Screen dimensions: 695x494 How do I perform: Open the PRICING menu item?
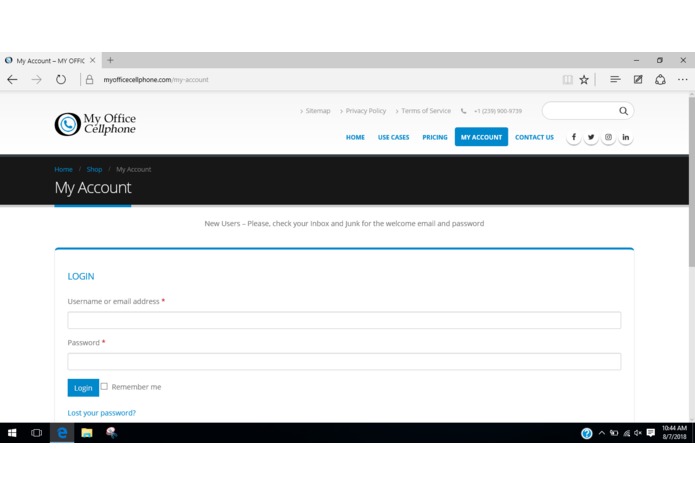click(x=435, y=137)
